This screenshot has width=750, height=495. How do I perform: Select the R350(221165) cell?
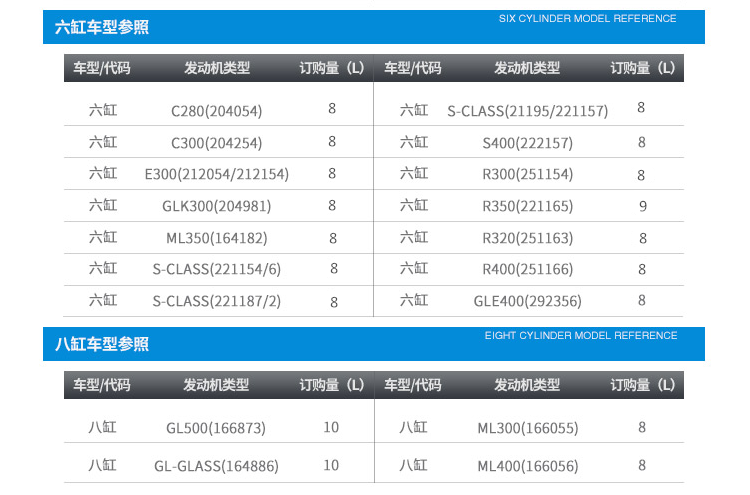tap(528, 206)
